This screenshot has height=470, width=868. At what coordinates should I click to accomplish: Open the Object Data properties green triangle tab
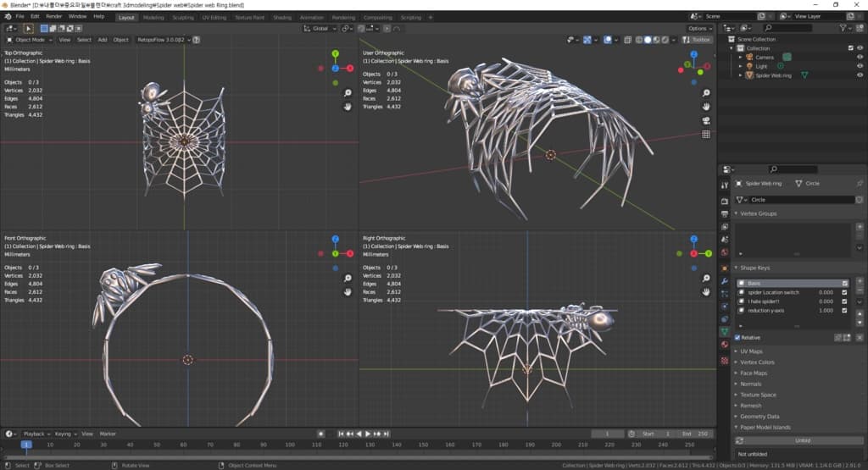click(x=724, y=332)
